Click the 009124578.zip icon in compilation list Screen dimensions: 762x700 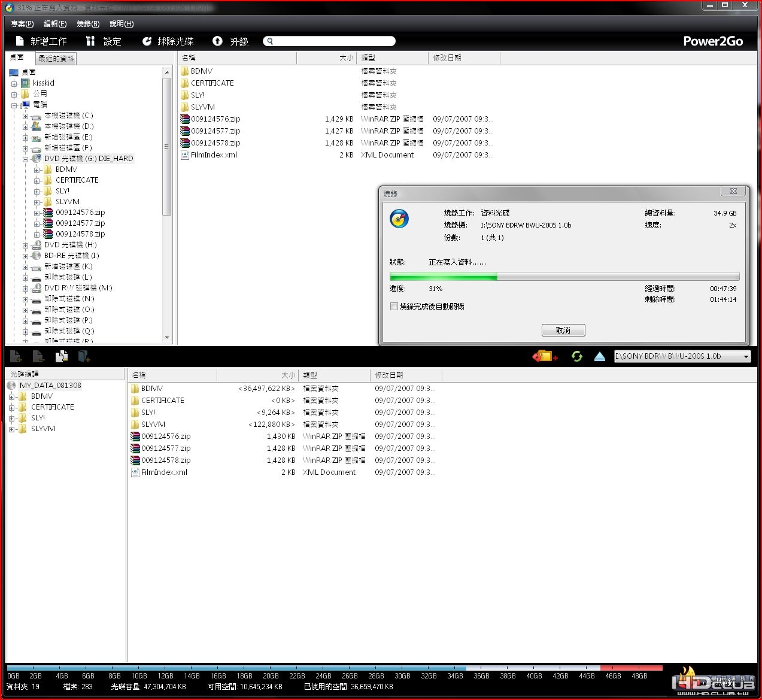point(135,460)
